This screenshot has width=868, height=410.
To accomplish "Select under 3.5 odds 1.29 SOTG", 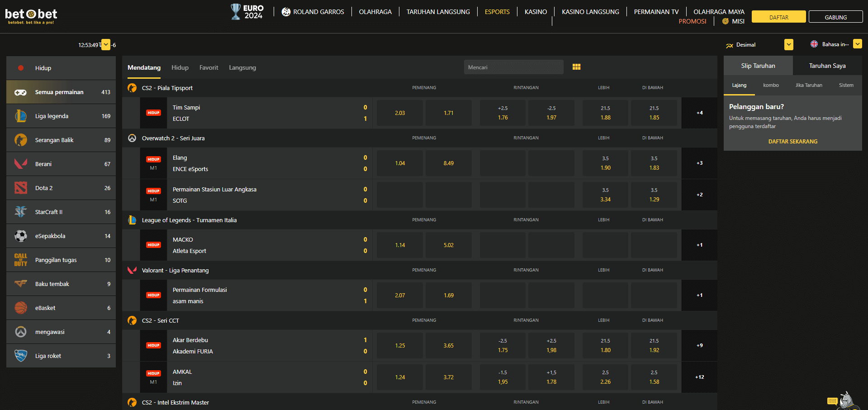I will (654, 195).
